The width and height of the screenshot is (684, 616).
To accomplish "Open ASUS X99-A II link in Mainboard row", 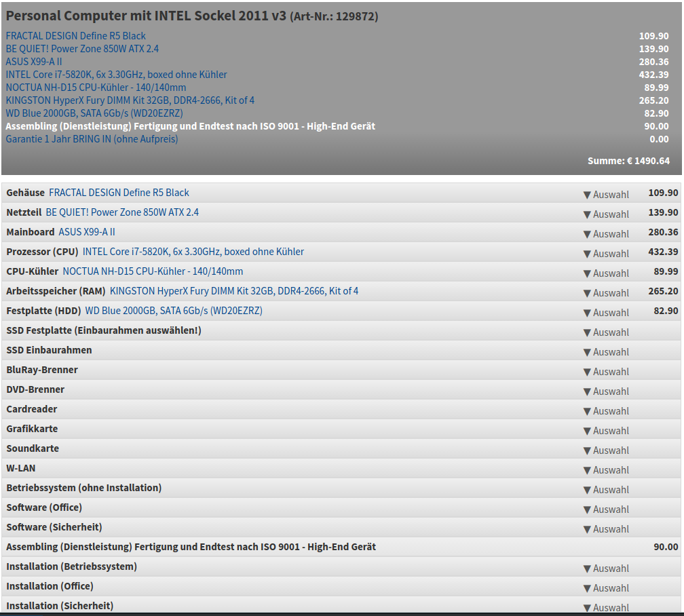I will tap(87, 231).
